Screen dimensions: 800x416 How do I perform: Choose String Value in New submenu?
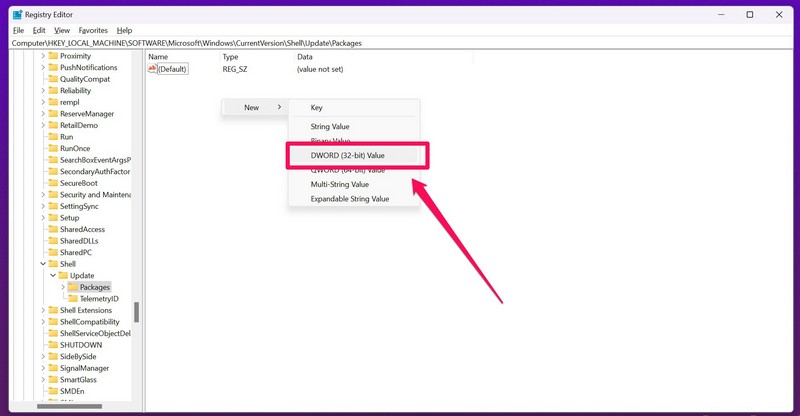click(330, 127)
